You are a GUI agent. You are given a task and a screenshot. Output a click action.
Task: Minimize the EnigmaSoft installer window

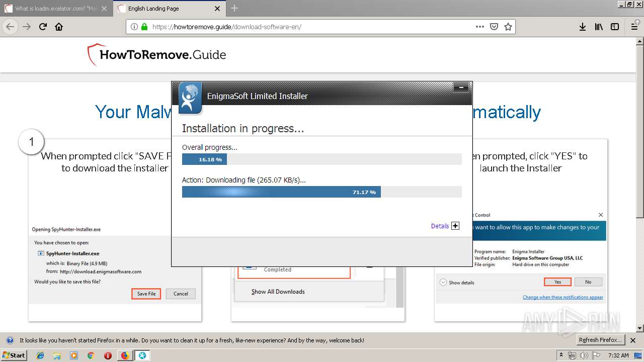point(461,88)
